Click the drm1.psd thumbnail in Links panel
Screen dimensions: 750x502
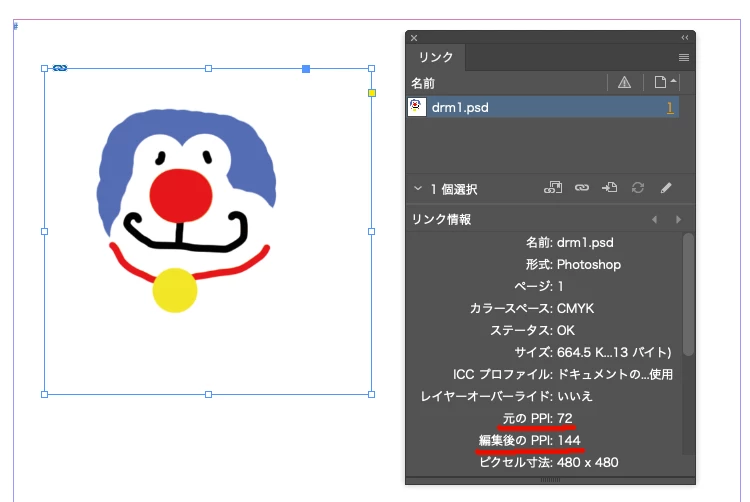pos(417,107)
